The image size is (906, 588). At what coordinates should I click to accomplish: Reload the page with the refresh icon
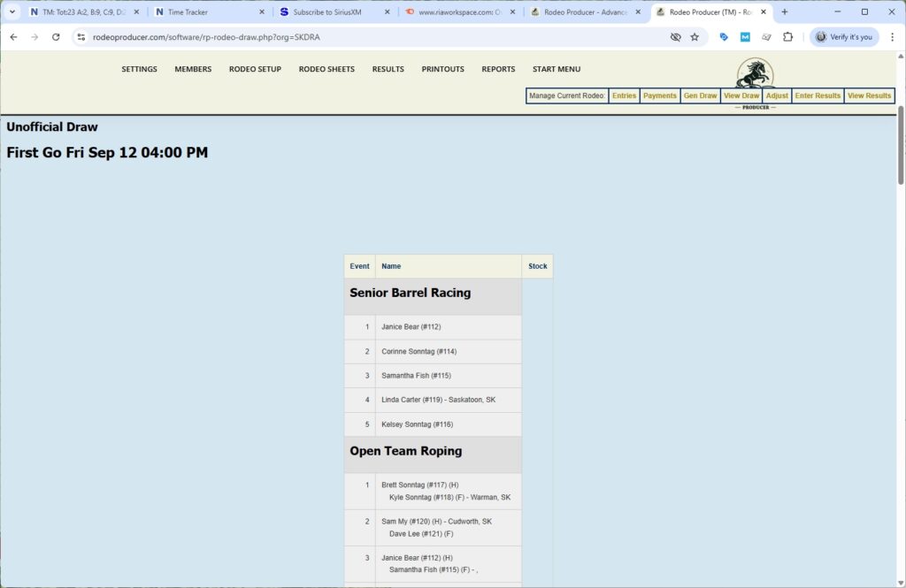(x=56, y=37)
